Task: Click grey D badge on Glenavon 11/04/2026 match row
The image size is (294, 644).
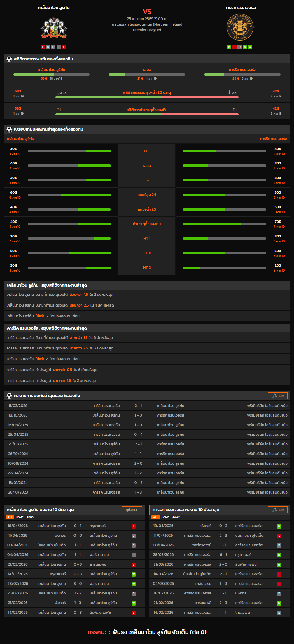Action: pyautogui.click(x=134, y=536)
